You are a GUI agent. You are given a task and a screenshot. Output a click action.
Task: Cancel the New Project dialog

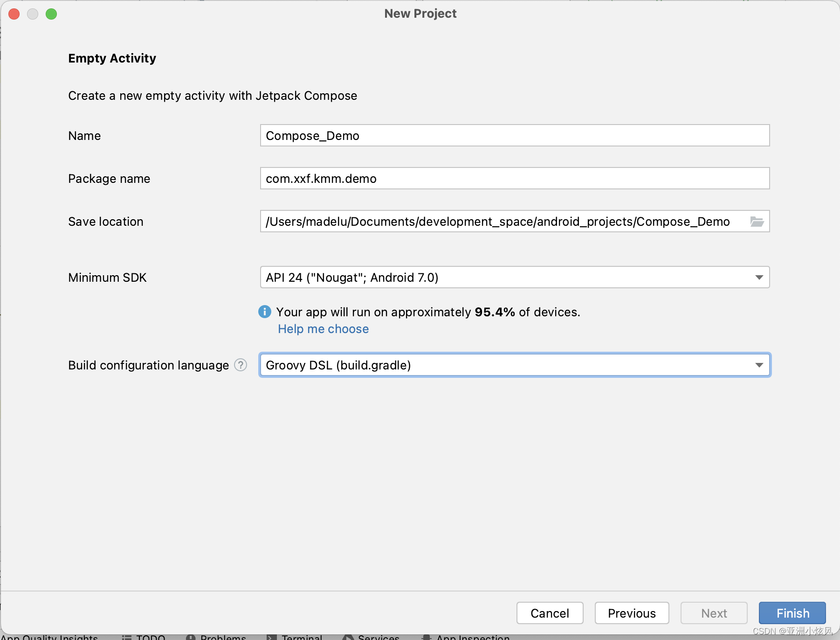tap(550, 613)
